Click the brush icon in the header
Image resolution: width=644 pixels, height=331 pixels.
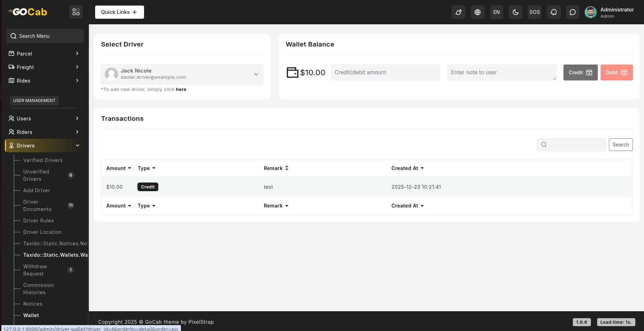pyautogui.click(x=458, y=12)
